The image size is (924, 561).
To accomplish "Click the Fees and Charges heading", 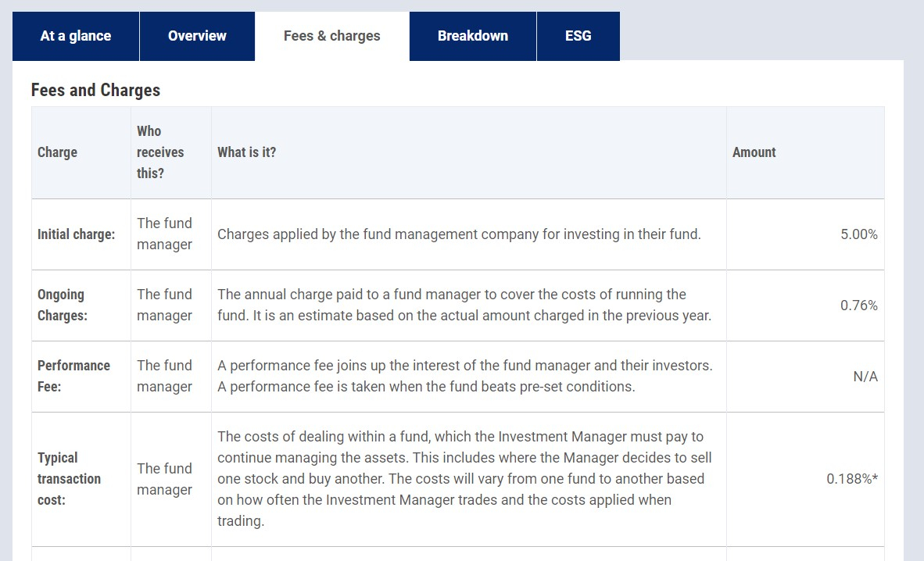I will pos(95,90).
